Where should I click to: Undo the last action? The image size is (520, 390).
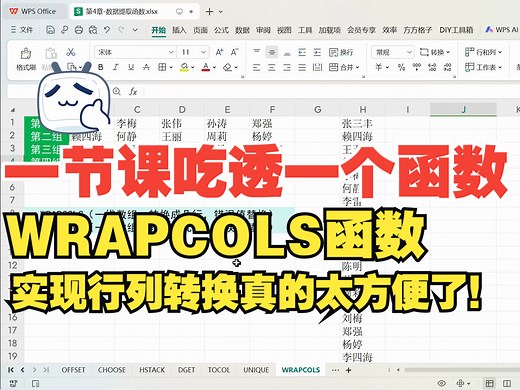[x=107, y=30]
